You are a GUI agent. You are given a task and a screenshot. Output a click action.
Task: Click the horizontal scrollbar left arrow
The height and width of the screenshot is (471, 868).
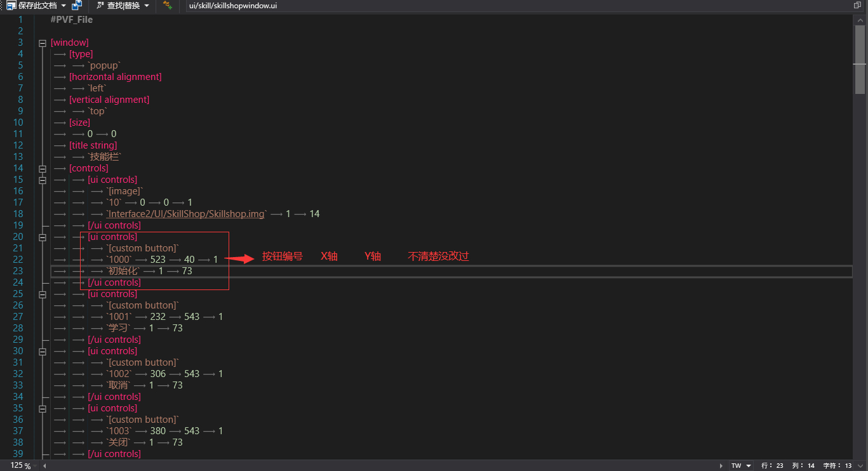[x=44, y=466]
